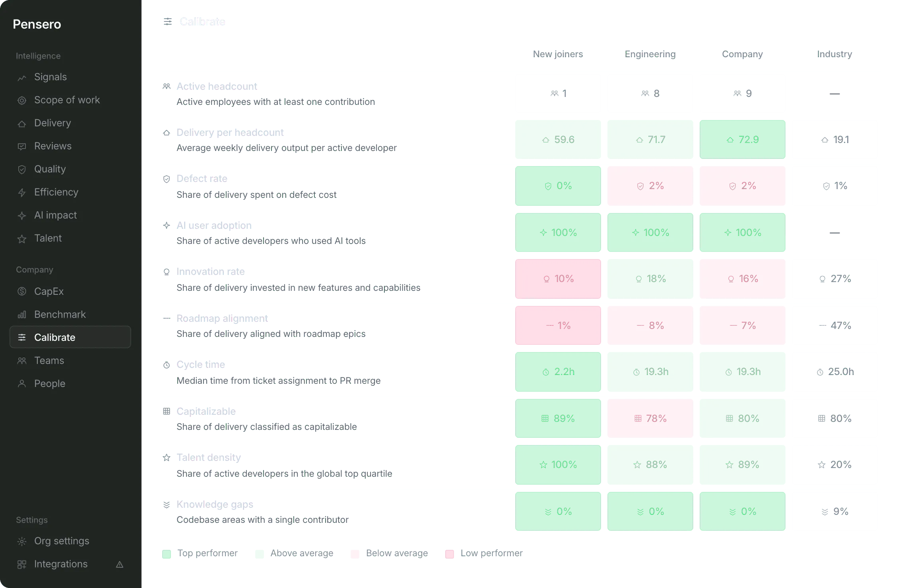900x588 pixels.
Task: Open Signals in the sidebar
Action: tap(70, 77)
